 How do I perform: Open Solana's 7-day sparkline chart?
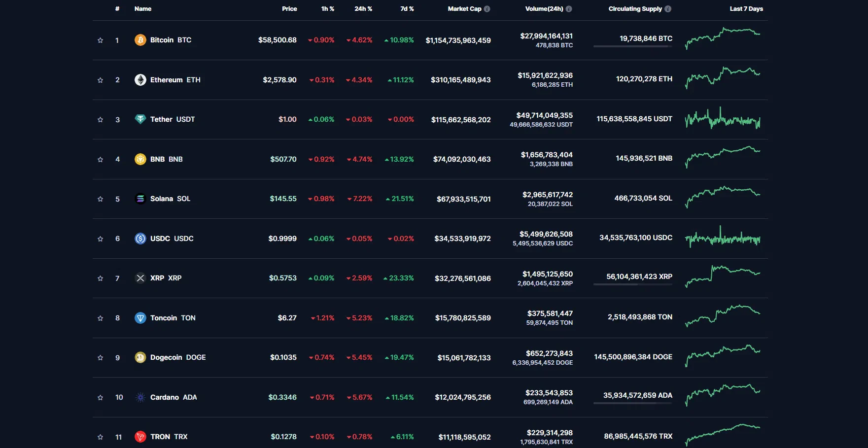point(723,197)
